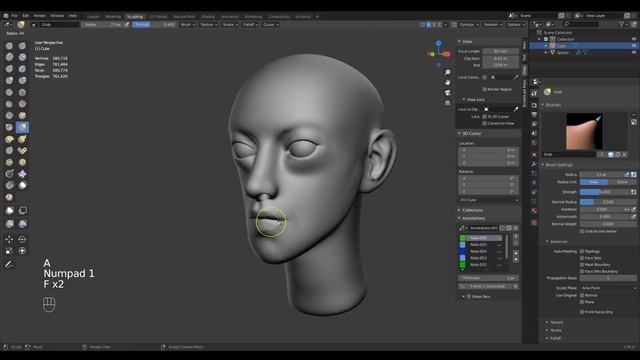Viewport: 640px width, 360px height.
Task: Open the Render properties tab icon
Action: click(534, 105)
